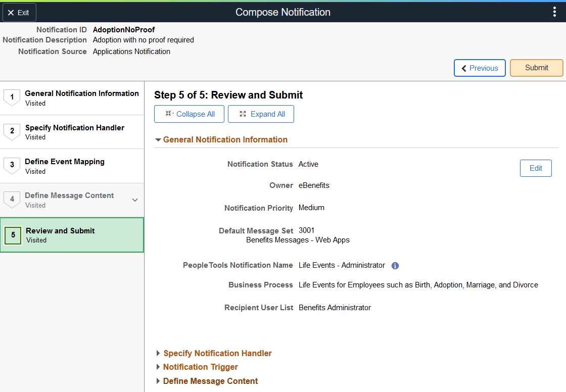The width and height of the screenshot is (566, 392).
Task: Expand the Define Message Content step chevron
Action: [134, 200]
